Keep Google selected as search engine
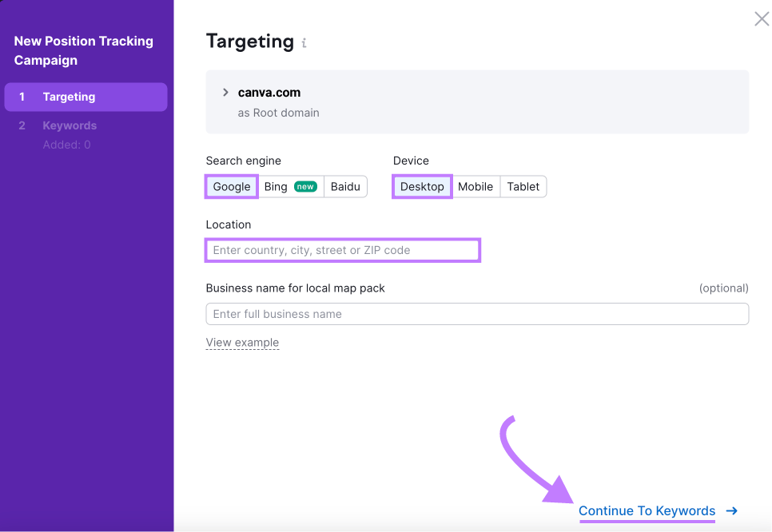 coord(231,186)
